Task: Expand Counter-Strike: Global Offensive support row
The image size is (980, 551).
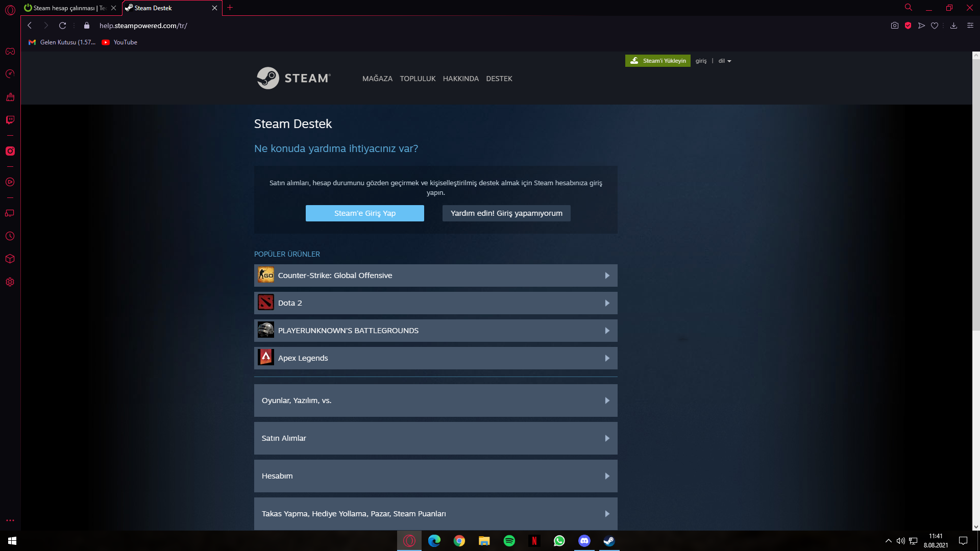Action: coord(435,275)
